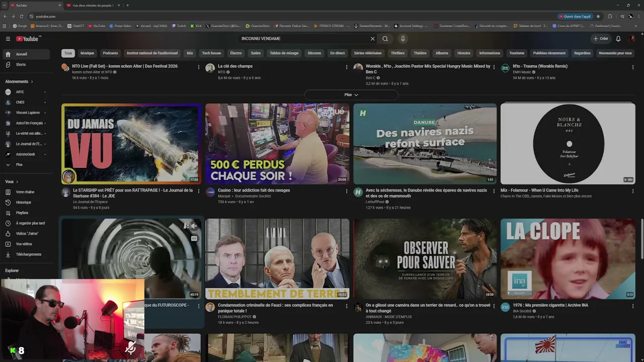Open the ChatGPT bookmark
644x362 pixels.
[76, 26]
